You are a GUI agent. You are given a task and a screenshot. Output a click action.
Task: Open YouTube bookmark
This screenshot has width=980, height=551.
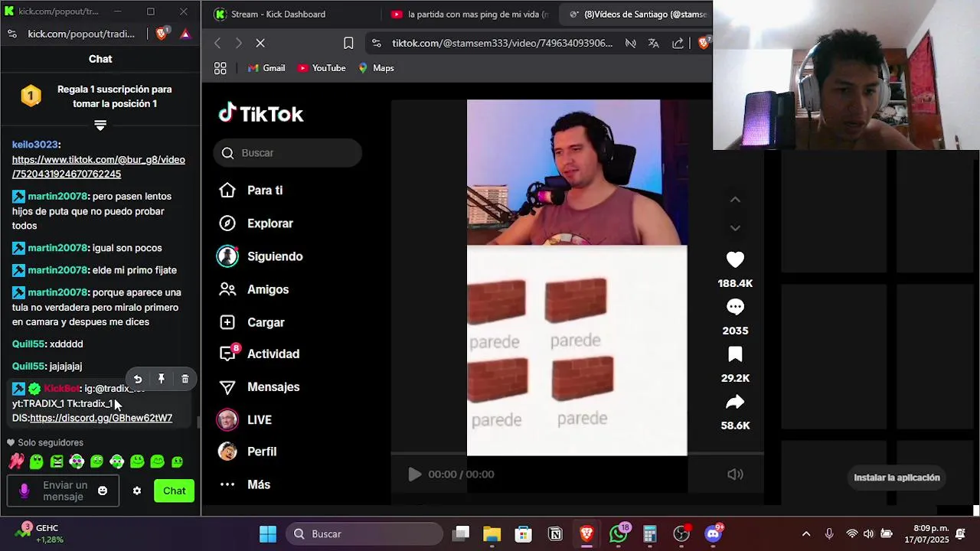coord(322,68)
